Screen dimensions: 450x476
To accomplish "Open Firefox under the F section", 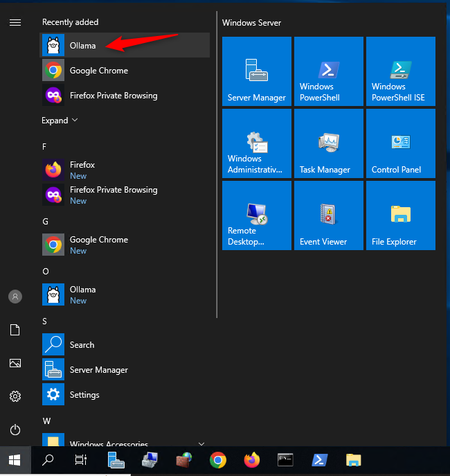I will [125, 170].
